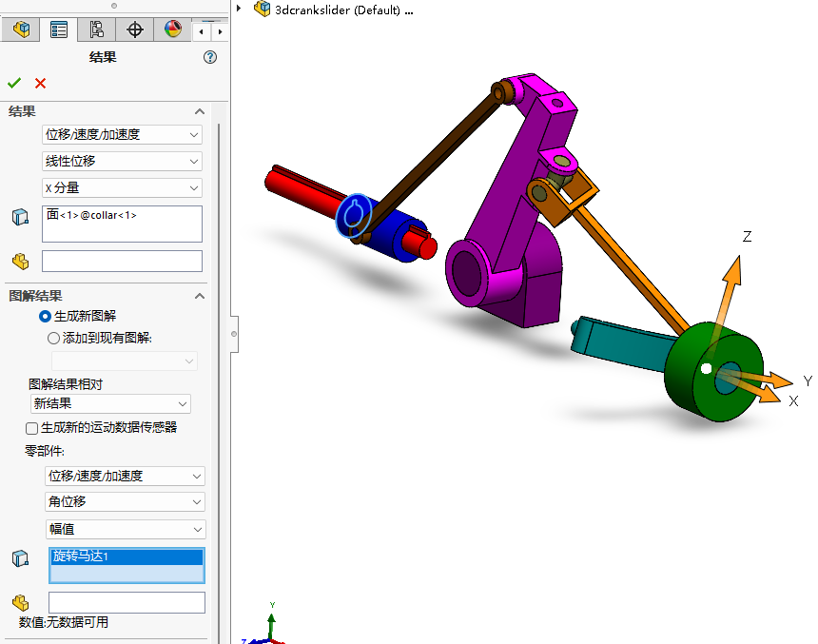Viewport: 818px width, 644px height.
Task: Select the 添加到现有图解 radio button
Action: pos(53,338)
